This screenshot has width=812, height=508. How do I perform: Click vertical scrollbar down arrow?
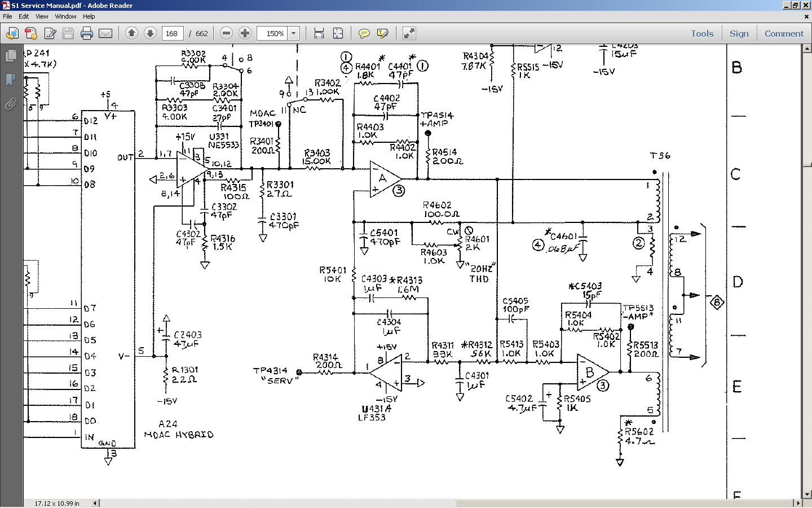(x=806, y=494)
